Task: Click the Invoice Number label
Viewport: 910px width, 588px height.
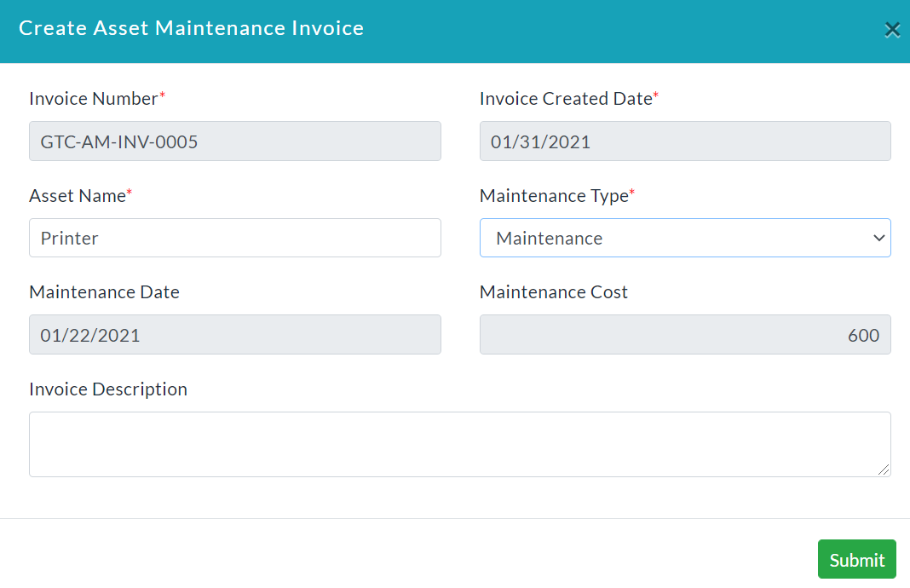Action: coord(94,99)
